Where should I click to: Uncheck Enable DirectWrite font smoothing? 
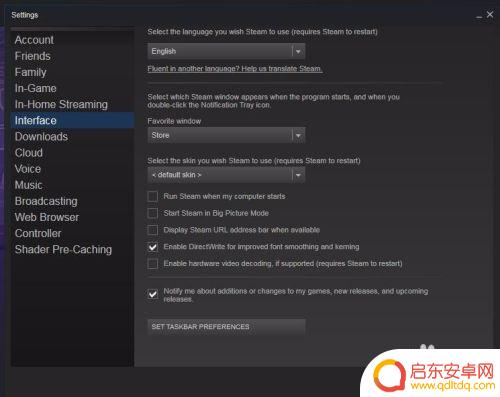point(153,247)
